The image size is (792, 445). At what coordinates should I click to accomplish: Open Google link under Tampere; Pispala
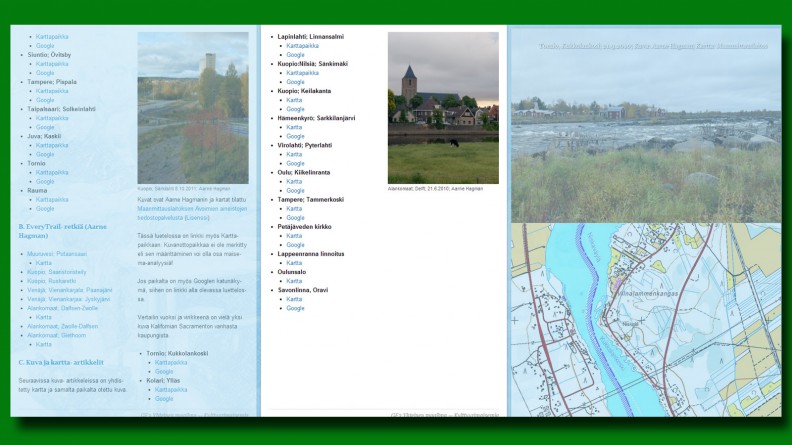(45, 100)
